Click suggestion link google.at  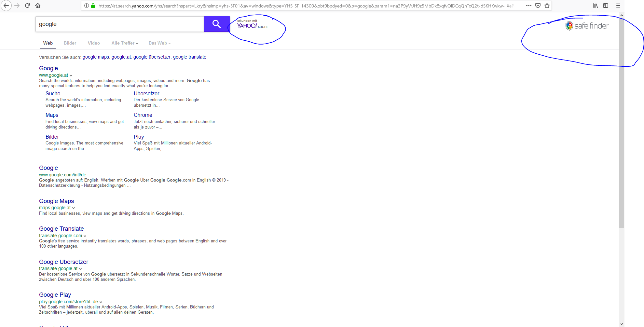121,57
